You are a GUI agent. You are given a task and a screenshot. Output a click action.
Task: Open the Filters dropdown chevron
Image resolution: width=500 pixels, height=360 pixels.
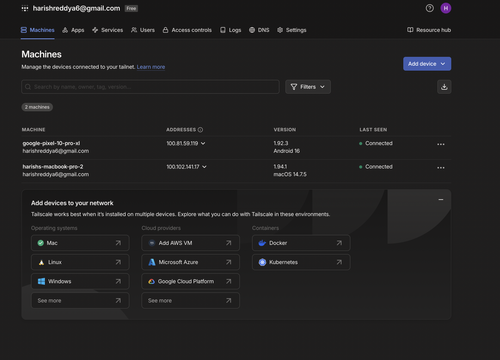click(322, 87)
